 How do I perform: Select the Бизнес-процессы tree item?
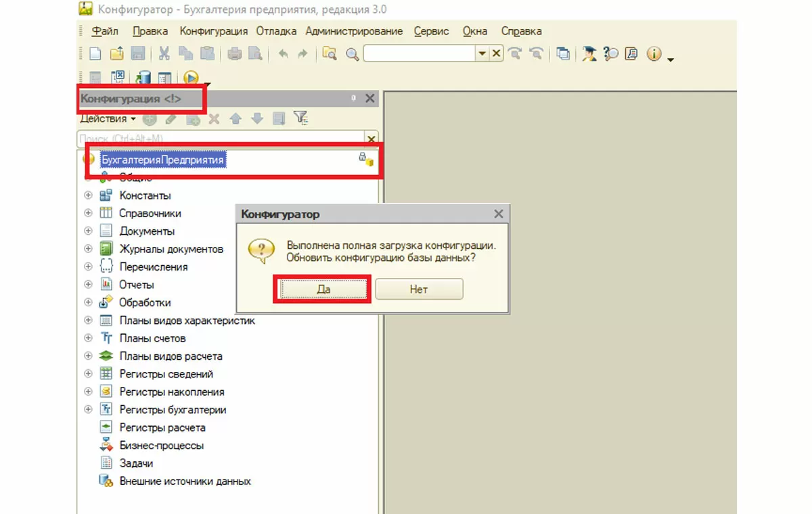[x=162, y=446]
